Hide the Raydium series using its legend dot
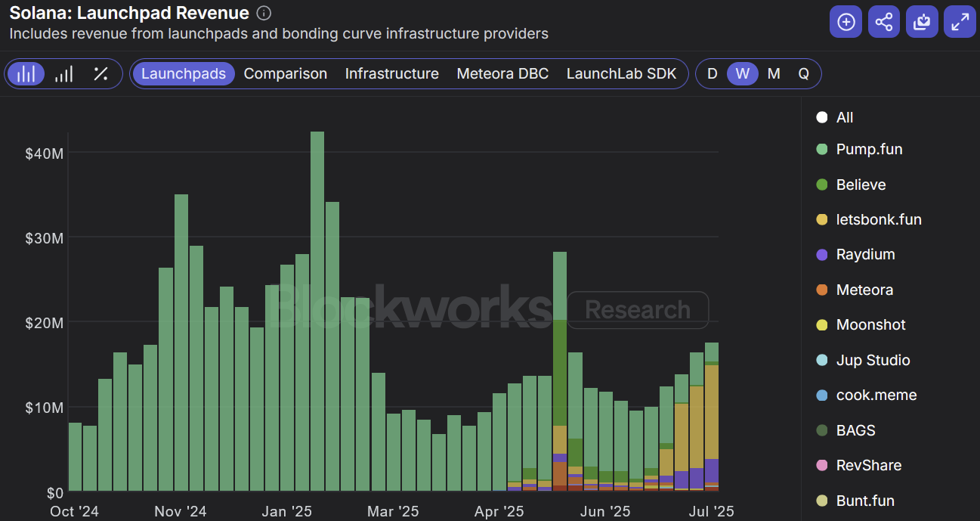The image size is (980, 521). tap(821, 254)
